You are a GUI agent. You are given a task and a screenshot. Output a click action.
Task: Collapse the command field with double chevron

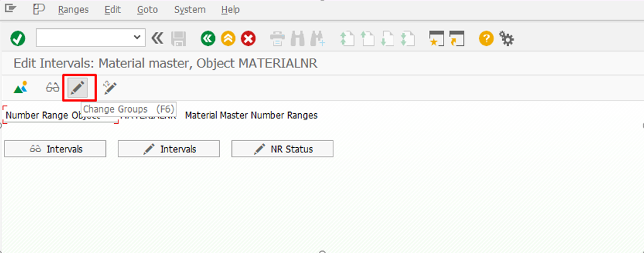coord(158,38)
